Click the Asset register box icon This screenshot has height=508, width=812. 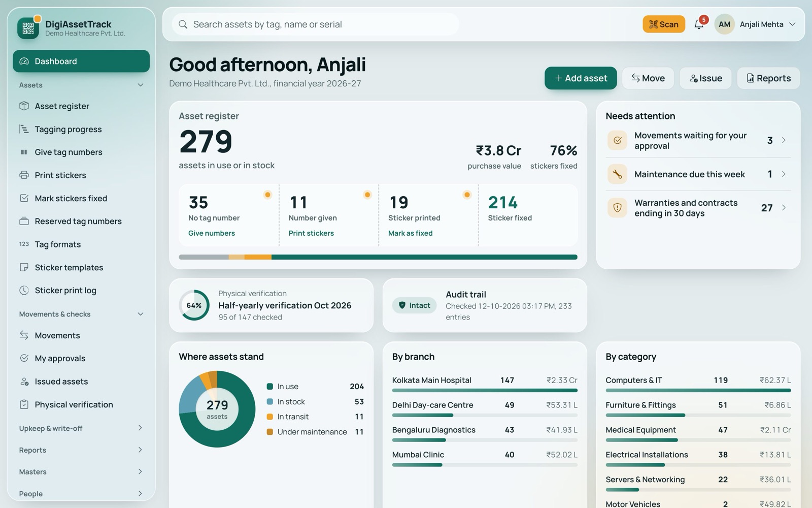(24, 106)
